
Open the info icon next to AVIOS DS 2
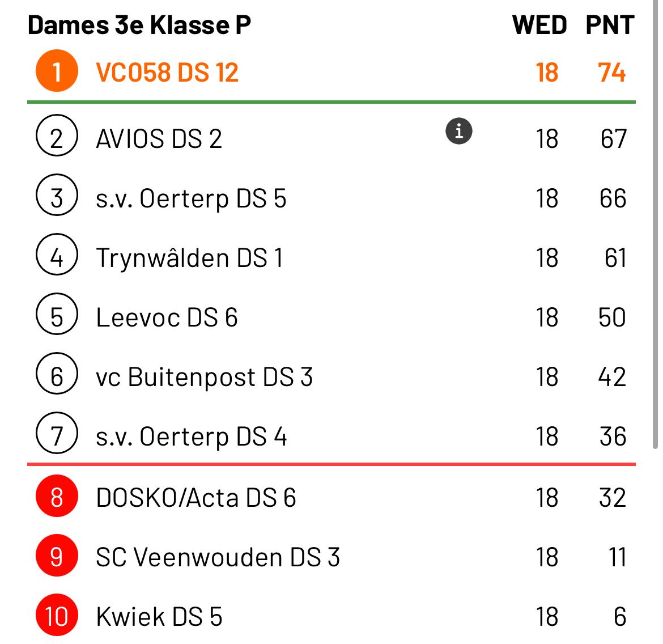(459, 131)
